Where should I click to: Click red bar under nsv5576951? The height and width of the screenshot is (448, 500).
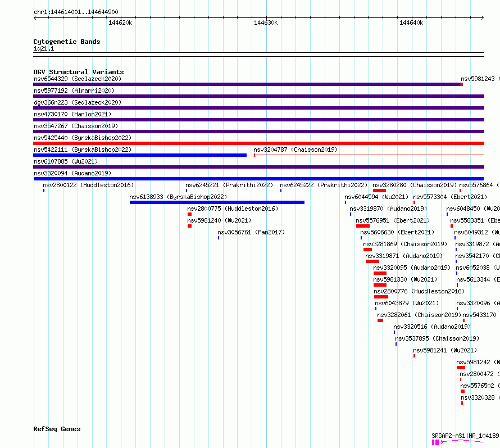coord(363,226)
